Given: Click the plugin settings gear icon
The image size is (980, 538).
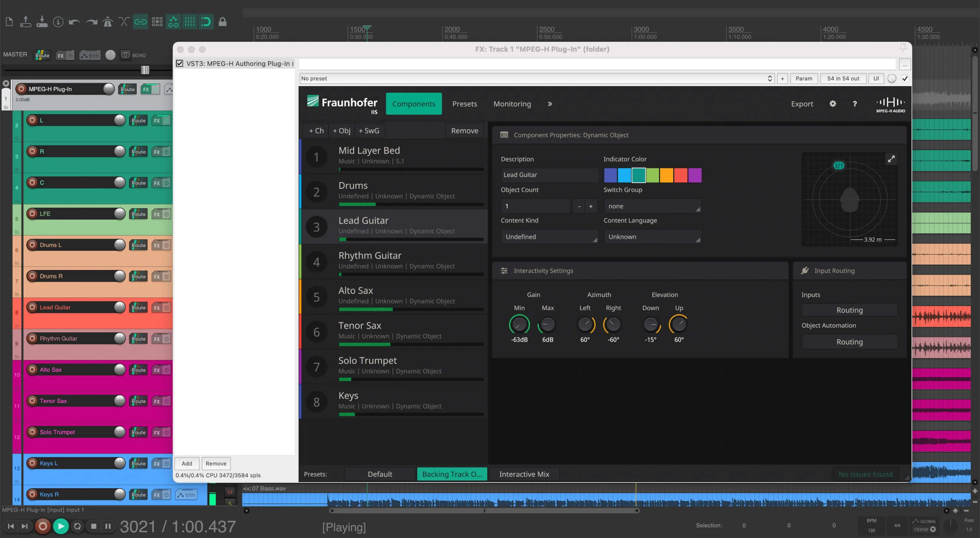Looking at the screenshot, I should click(x=832, y=104).
